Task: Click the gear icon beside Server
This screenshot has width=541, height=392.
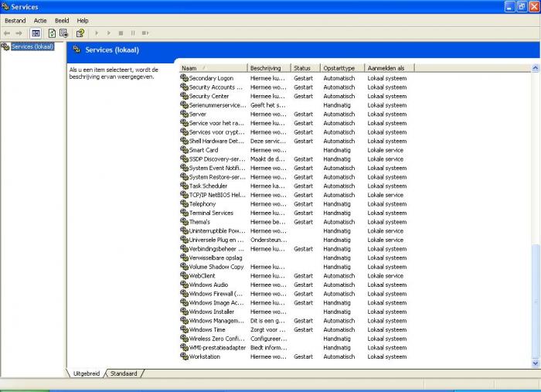Action: tap(184, 114)
